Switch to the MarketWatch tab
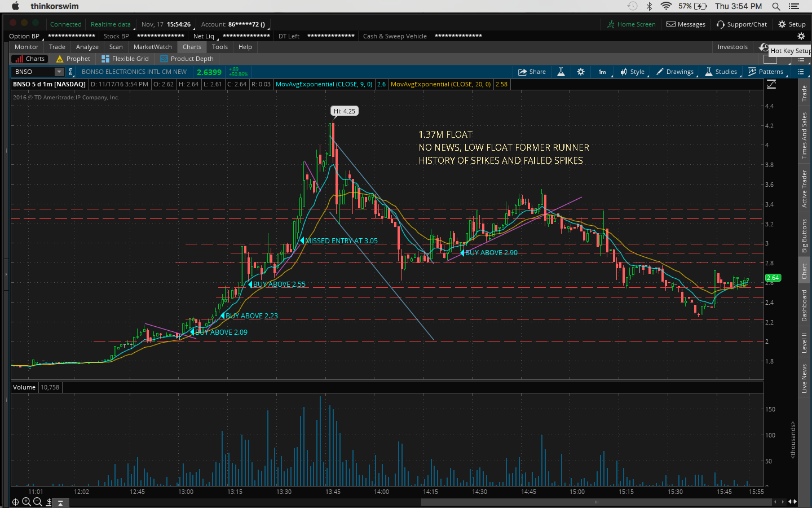The image size is (812, 508). click(x=153, y=47)
